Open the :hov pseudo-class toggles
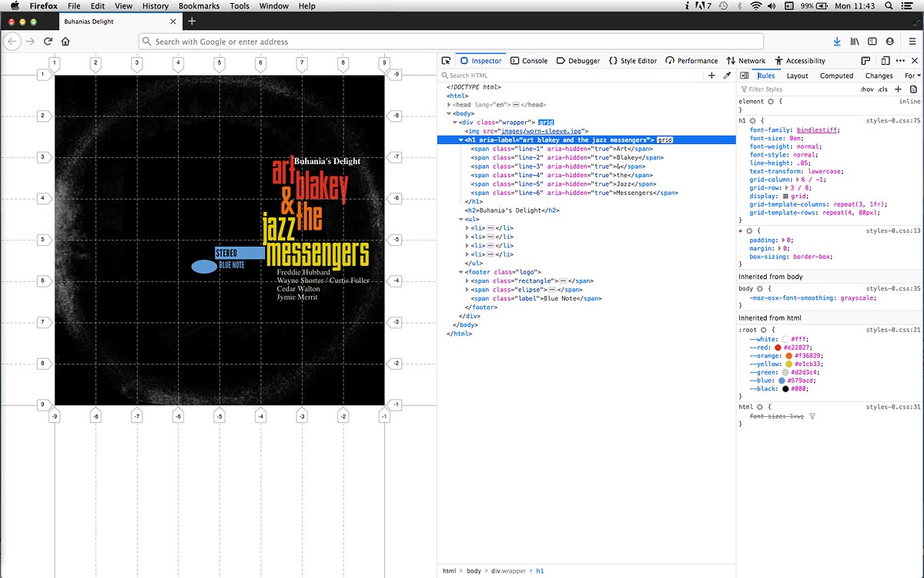Image resolution: width=924 pixels, height=578 pixels. [x=866, y=89]
